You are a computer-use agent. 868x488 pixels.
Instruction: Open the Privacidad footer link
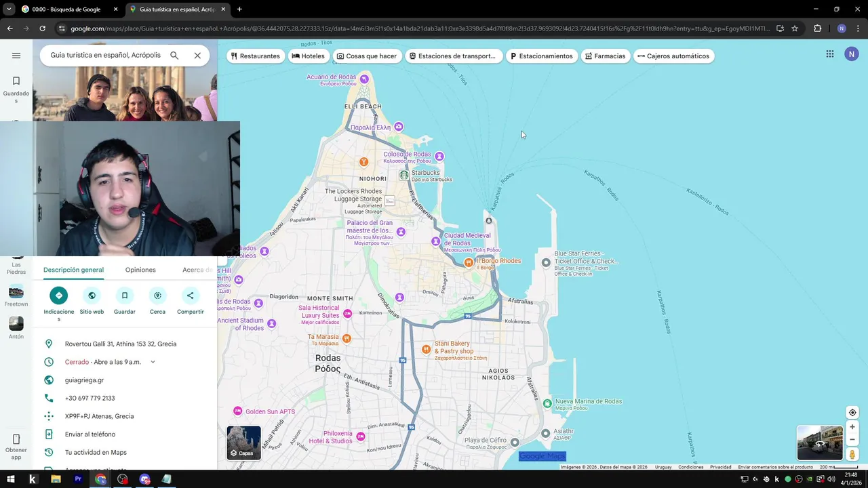[x=721, y=467]
